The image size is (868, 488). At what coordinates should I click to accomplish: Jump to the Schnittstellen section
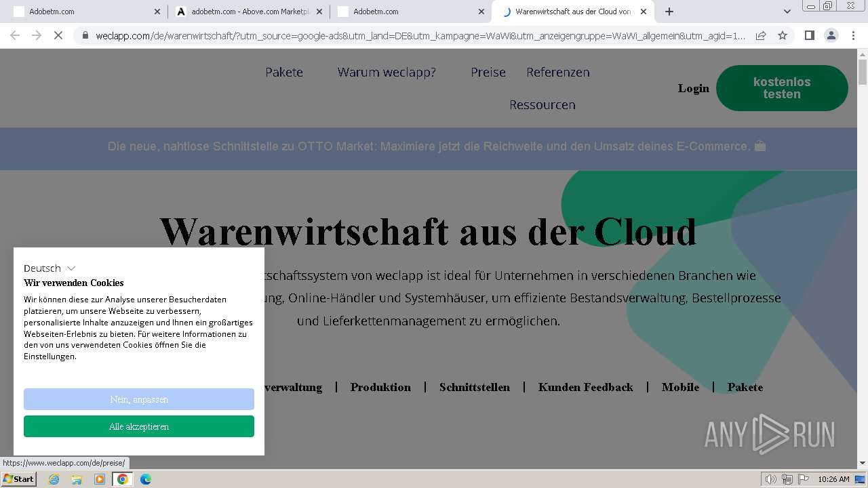pyautogui.click(x=474, y=387)
